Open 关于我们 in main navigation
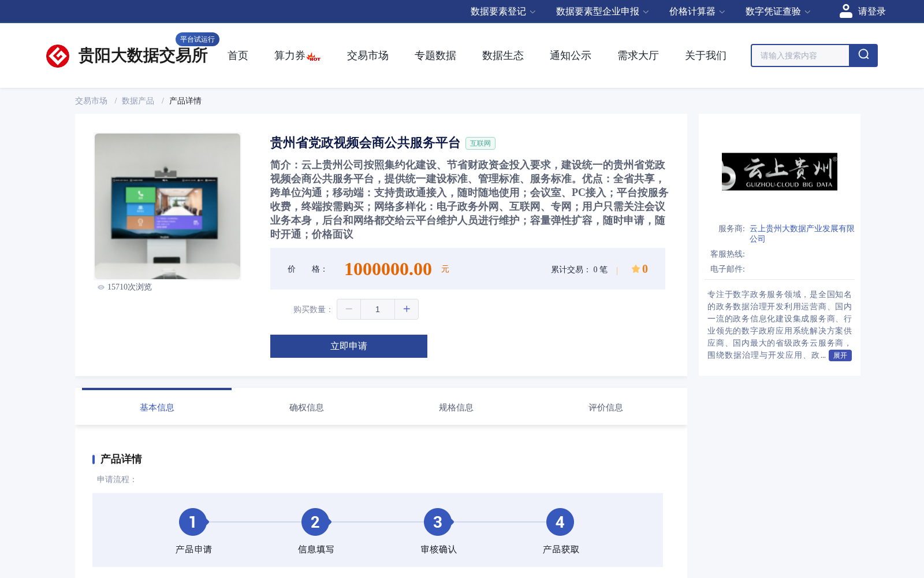Screen dimensions: 924x578 tap(706, 55)
